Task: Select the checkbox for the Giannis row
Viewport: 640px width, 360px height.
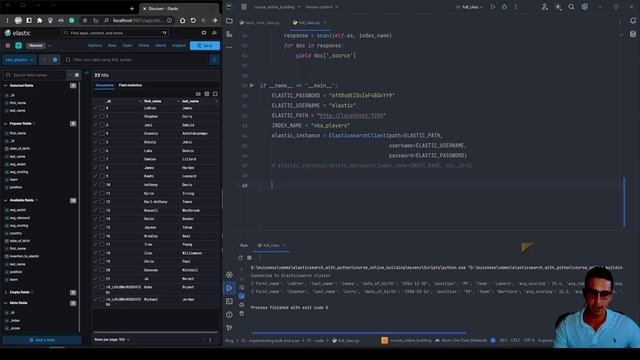Action: [102, 133]
